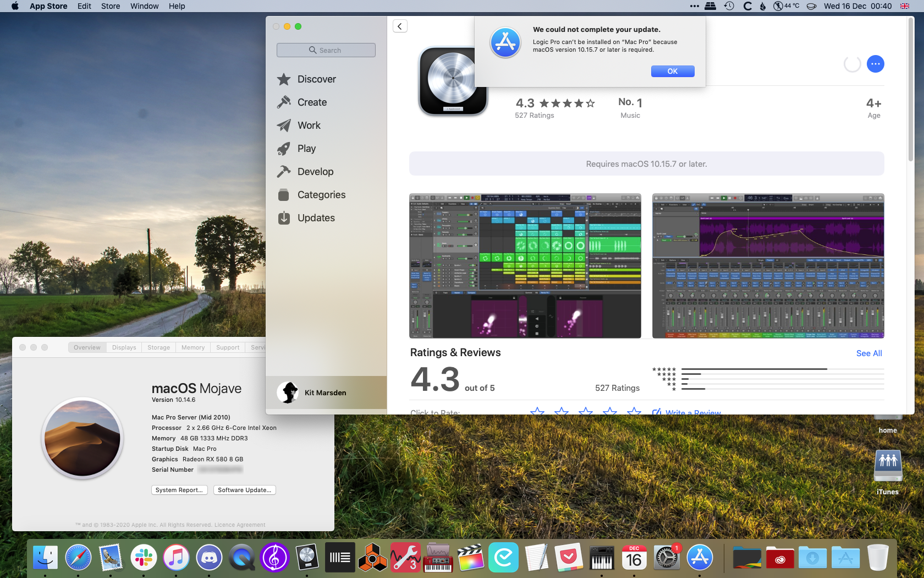Screen dimensions: 924x578
Task: Click the date and time in menu bar
Action: point(858,6)
